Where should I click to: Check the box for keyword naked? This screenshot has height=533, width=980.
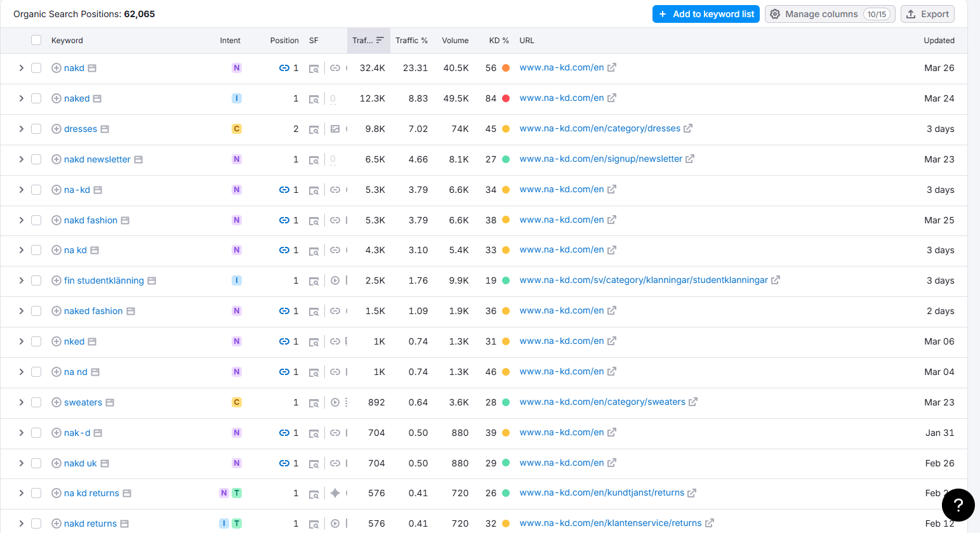pyautogui.click(x=36, y=98)
